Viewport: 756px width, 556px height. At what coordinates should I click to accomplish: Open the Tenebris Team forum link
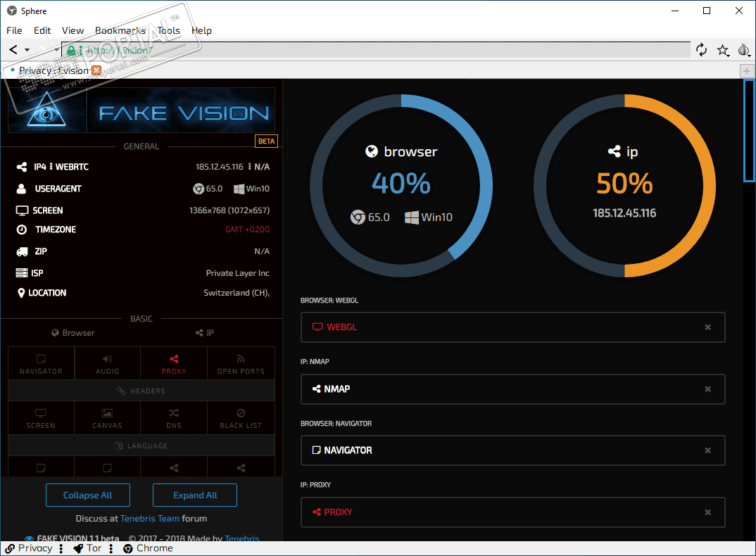tap(149, 519)
